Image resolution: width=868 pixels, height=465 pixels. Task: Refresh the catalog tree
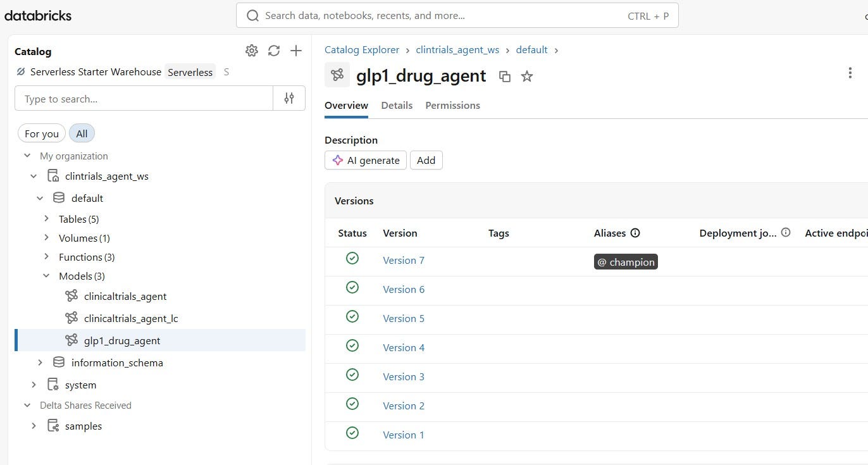[x=274, y=51]
